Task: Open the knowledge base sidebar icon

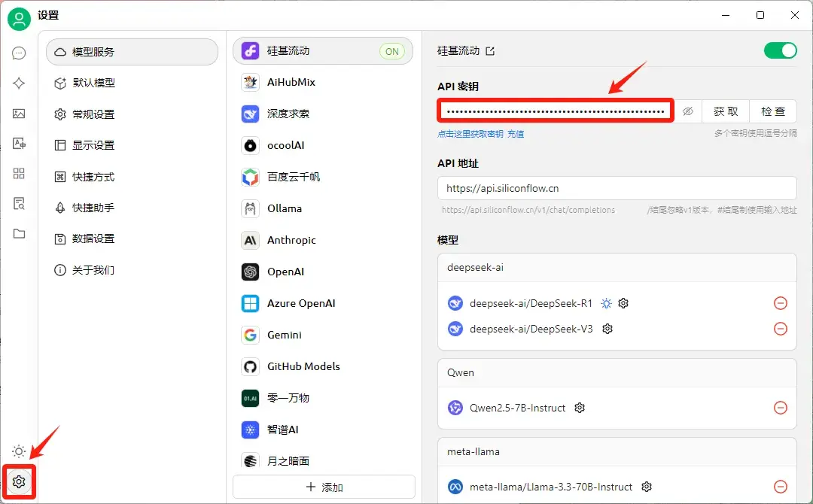Action: (19, 204)
